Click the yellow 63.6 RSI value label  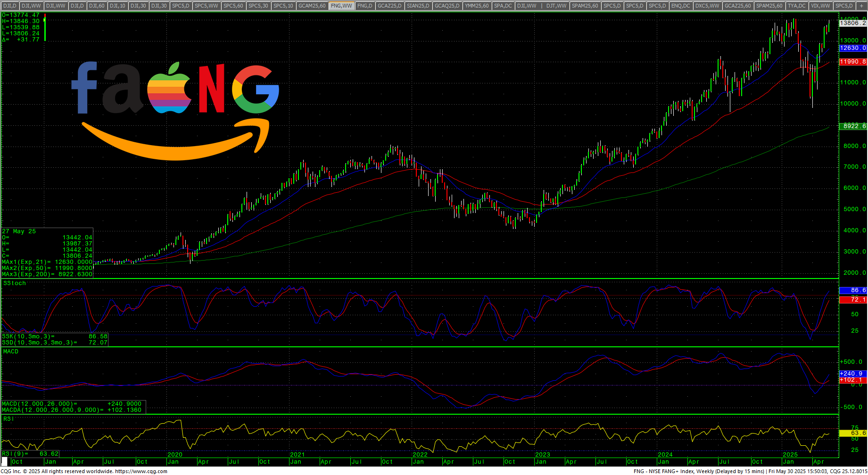click(x=853, y=433)
